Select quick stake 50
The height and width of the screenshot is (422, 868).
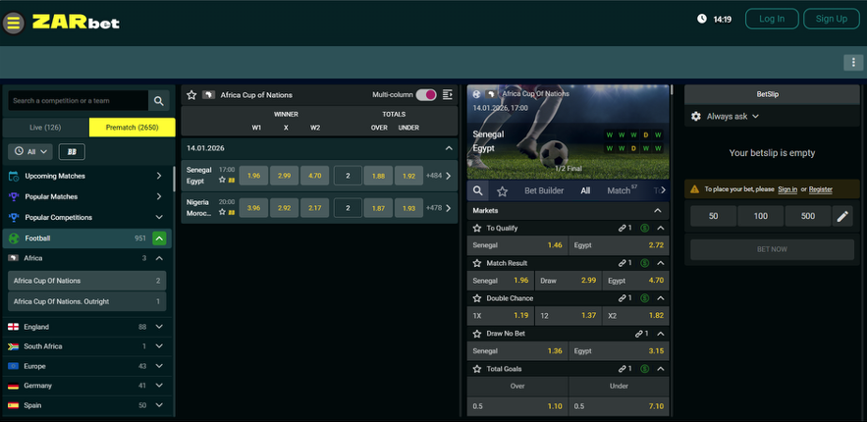[713, 216]
